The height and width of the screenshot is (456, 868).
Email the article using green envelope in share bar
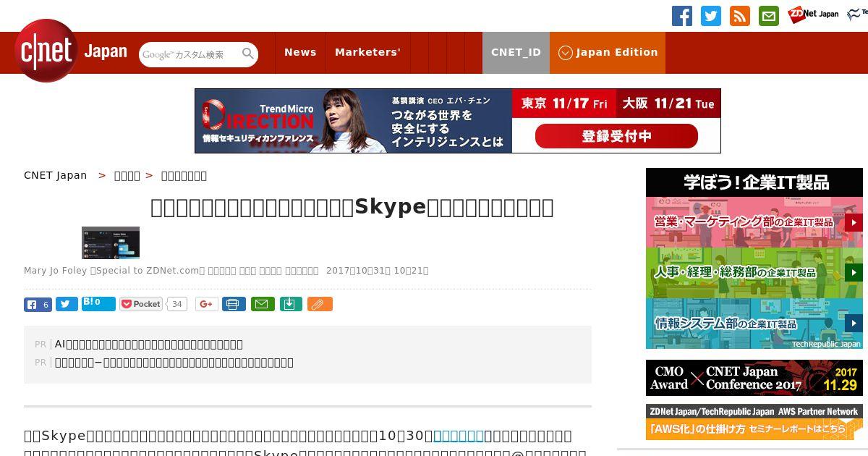point(263,304)
